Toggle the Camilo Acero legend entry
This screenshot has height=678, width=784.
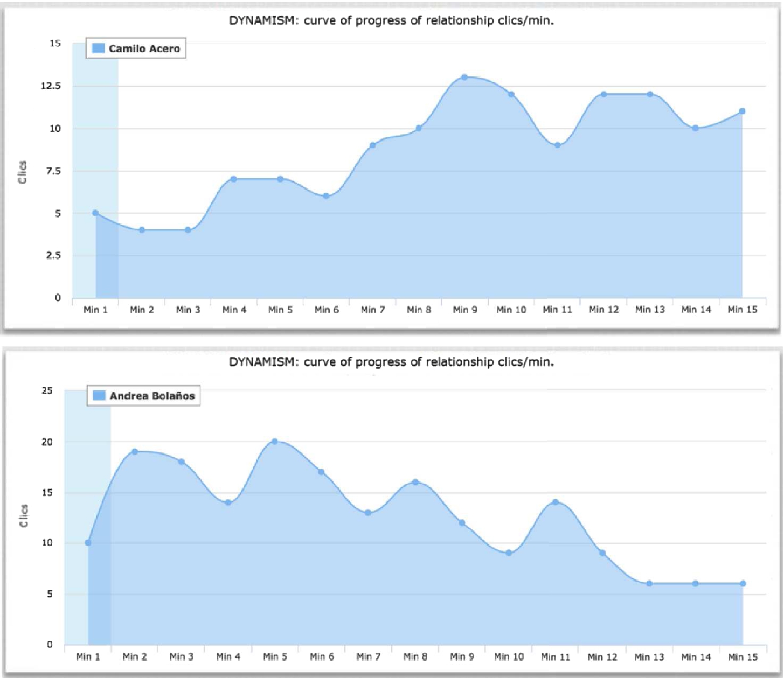pyautogui.click(x=136, y=48)
